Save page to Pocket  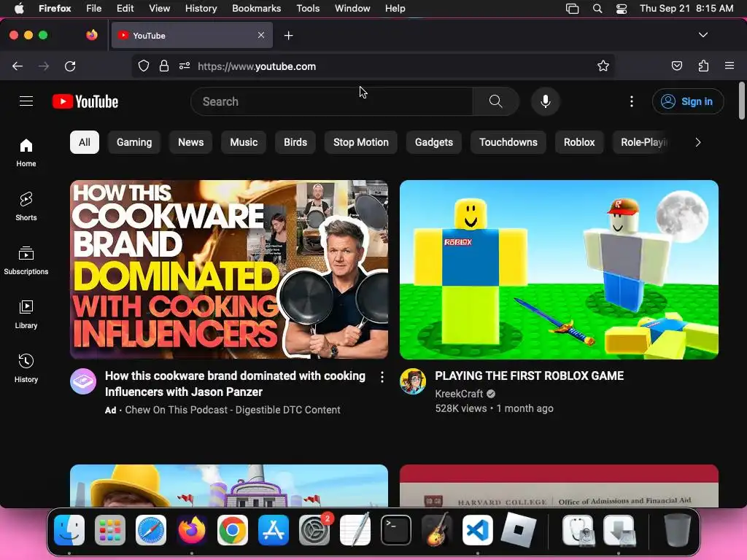pyautogui.click(x=676, y=66)
